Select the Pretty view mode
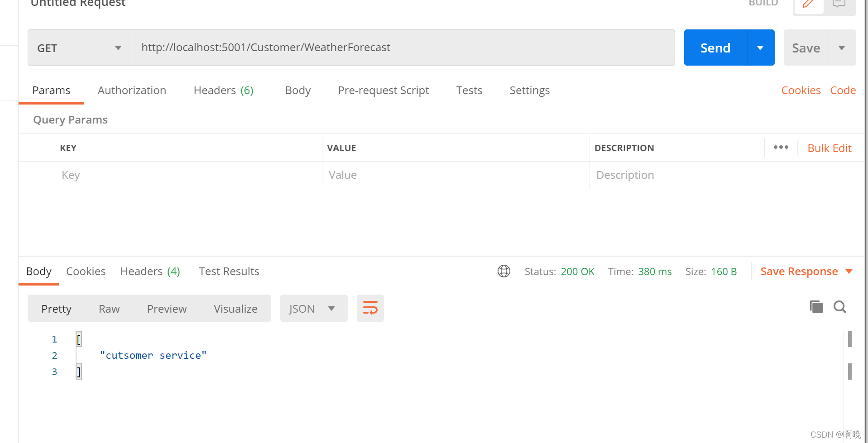Image resolution: width=868 pixels, height=443 pixels. click(x=56, y=309)
